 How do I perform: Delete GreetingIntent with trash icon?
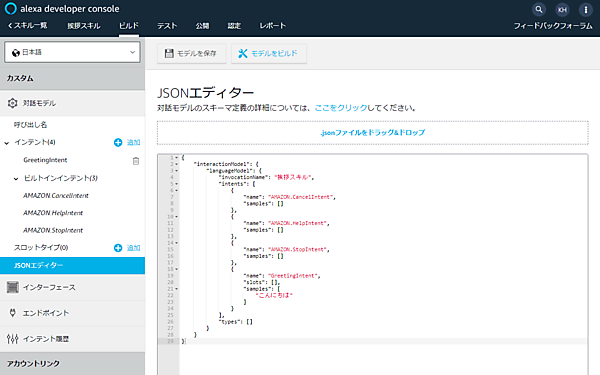tap(136, 161)
